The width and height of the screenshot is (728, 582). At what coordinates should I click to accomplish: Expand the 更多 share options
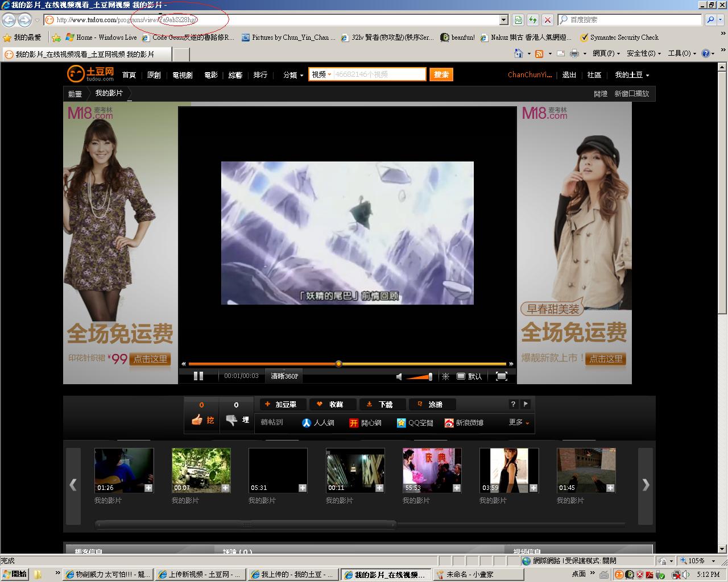click(x=519, y=422)
